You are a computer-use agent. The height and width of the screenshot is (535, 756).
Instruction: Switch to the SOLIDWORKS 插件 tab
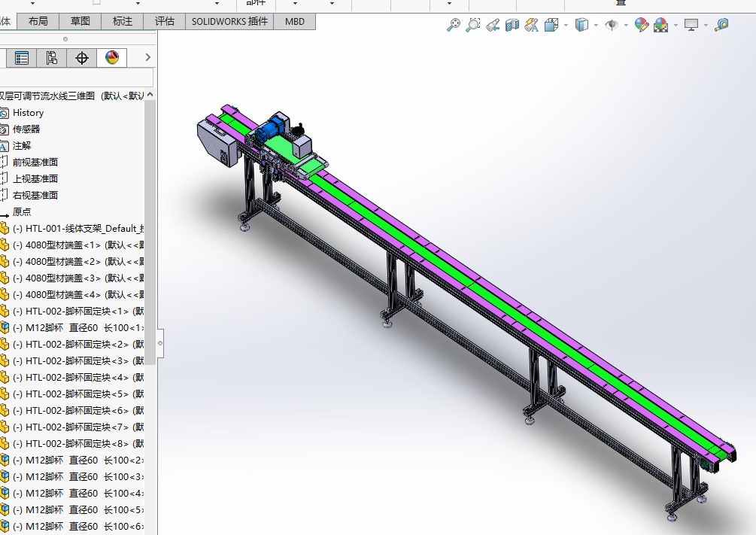(229, 21)
